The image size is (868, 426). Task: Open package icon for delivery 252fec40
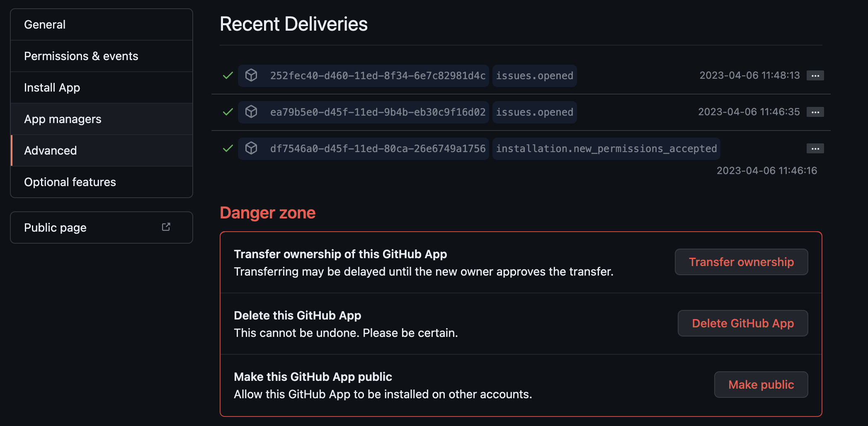[251, 75]
